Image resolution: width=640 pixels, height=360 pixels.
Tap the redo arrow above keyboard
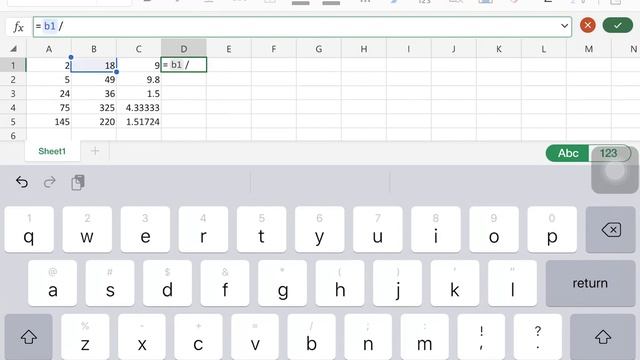tap(49, 182)
